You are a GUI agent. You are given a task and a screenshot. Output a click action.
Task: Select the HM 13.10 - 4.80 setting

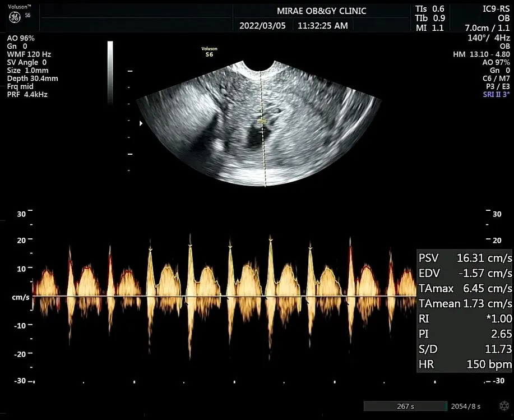click(481, 54)
